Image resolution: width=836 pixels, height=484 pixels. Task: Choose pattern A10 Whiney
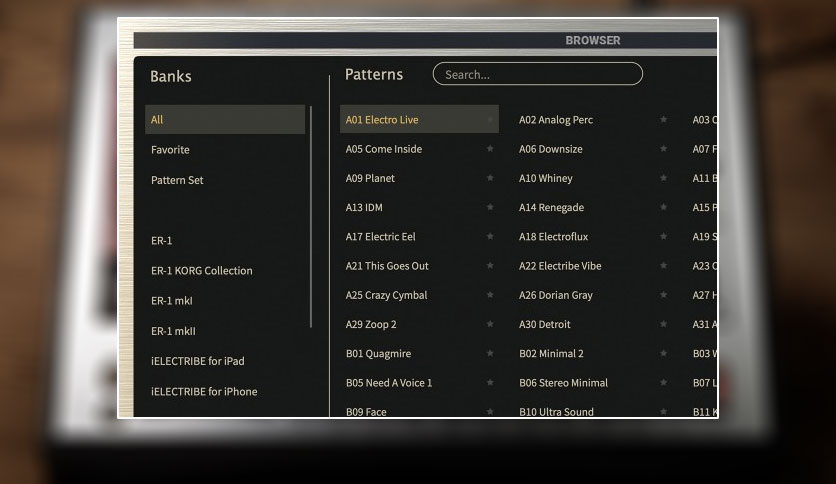tap(546, 178)
